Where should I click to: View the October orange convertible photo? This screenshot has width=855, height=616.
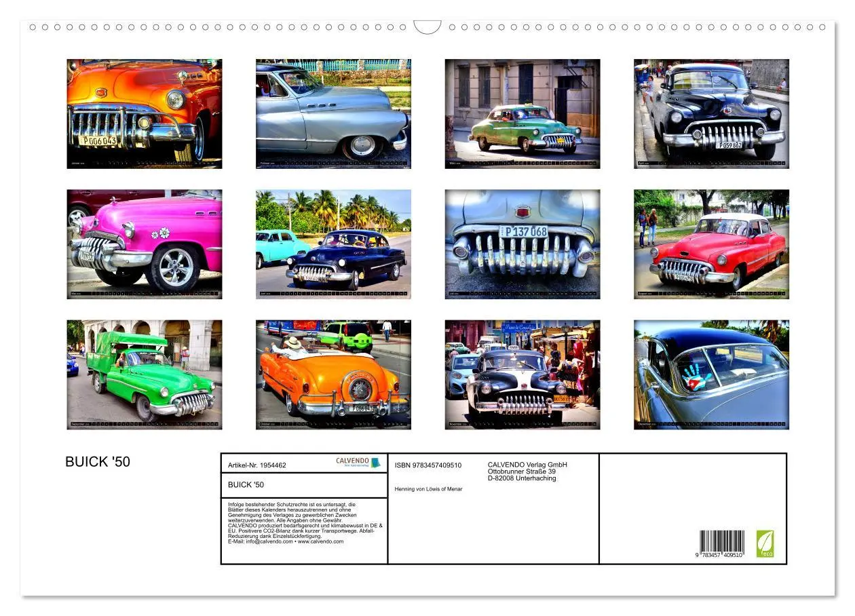[333, 374]
